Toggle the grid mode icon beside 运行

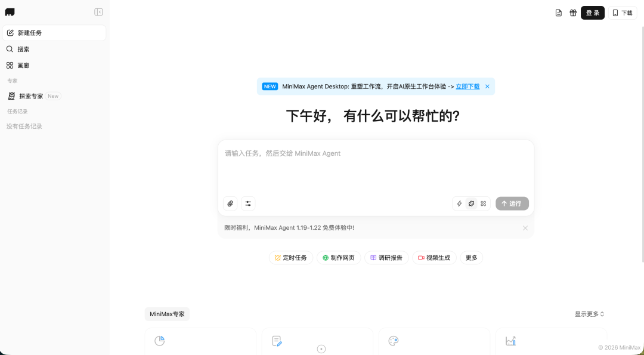[x=483, y=203]
